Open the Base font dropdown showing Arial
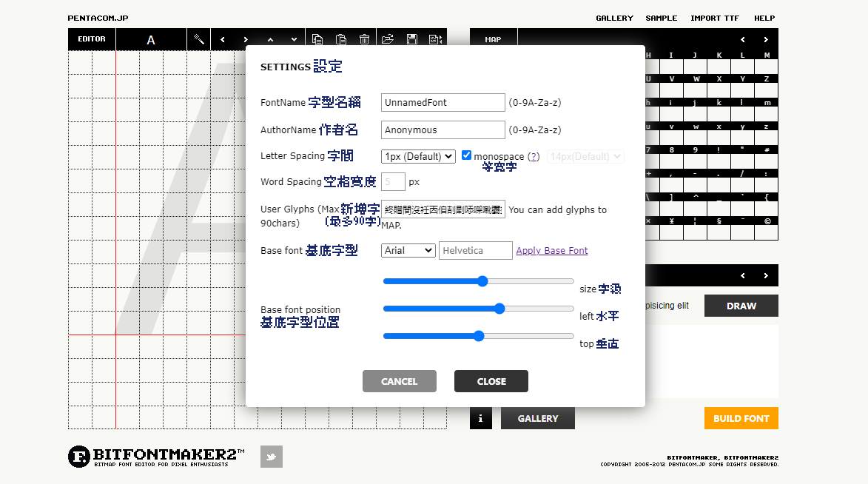The image size is (868, 484). click(408, 250)
